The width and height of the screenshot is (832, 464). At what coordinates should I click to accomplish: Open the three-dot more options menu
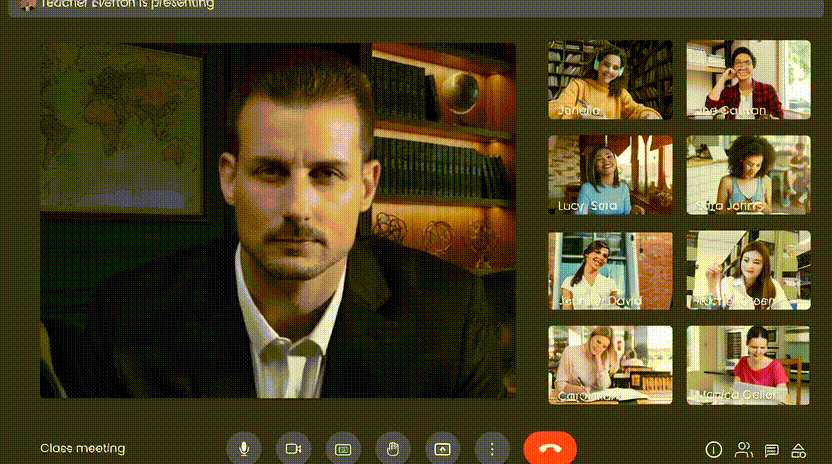click(x=492, y=449)
